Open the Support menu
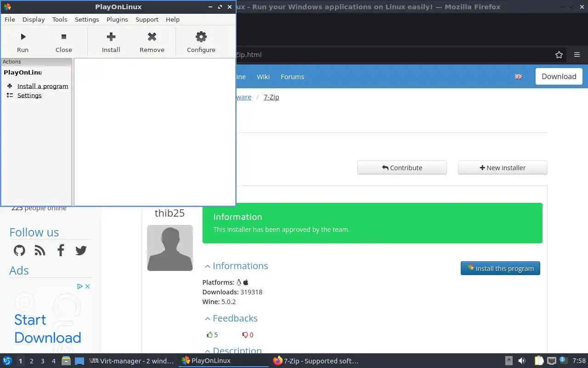 pos(147,19)
